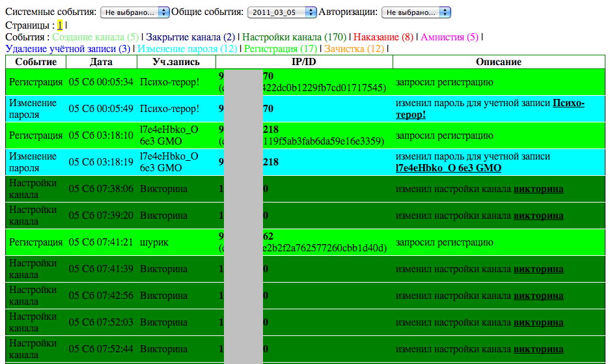The image size is (610, 364).
Task: Click викторина link in 07:38:06 row
Action: pos(538,189)
